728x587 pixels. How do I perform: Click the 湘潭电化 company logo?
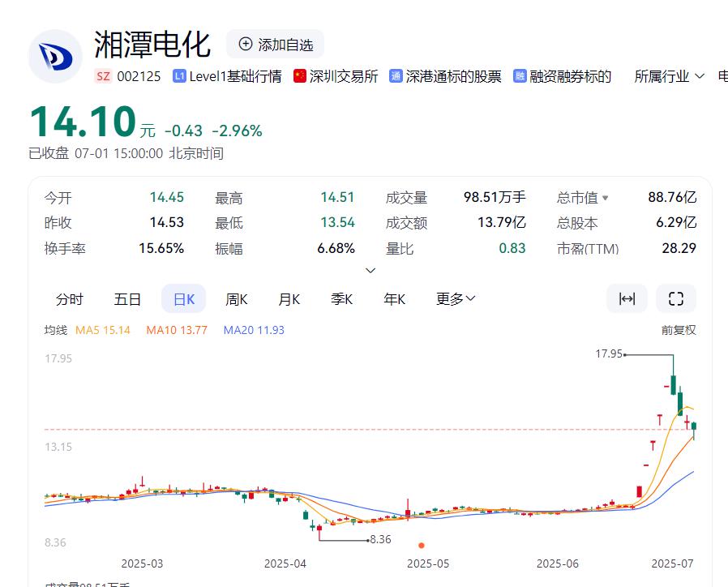coord(55,57)
